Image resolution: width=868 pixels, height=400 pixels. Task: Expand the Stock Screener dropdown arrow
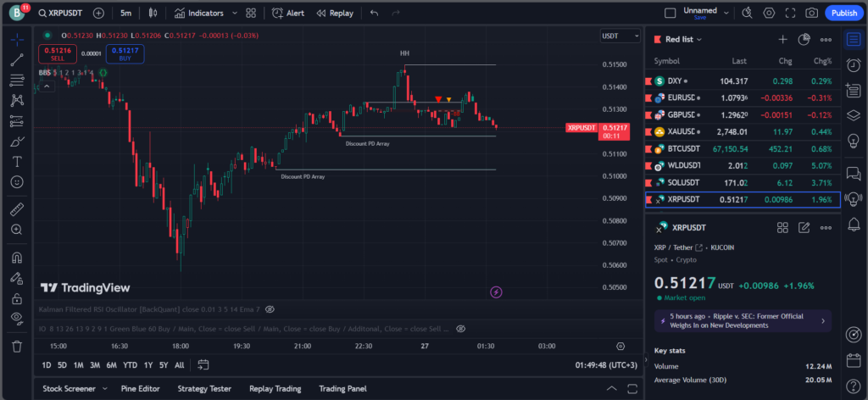coord(104,389)
